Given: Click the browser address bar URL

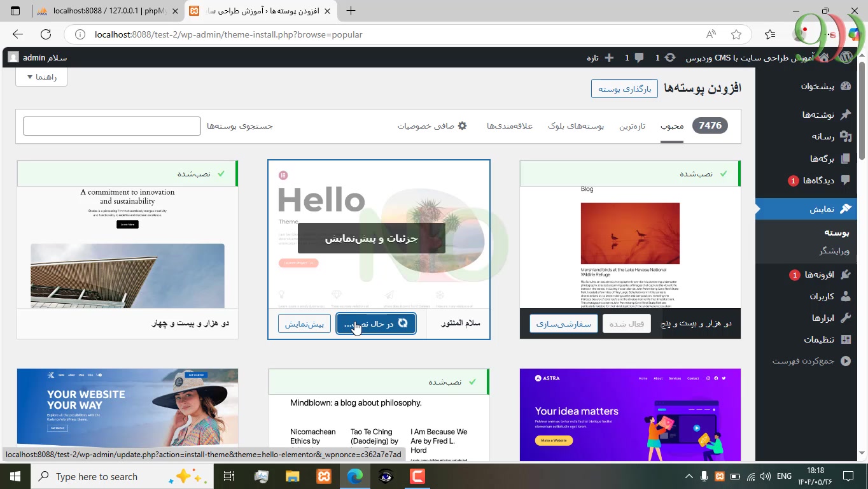Looking at the screenshot, I should pyautogui.click(x=228, y=34).
